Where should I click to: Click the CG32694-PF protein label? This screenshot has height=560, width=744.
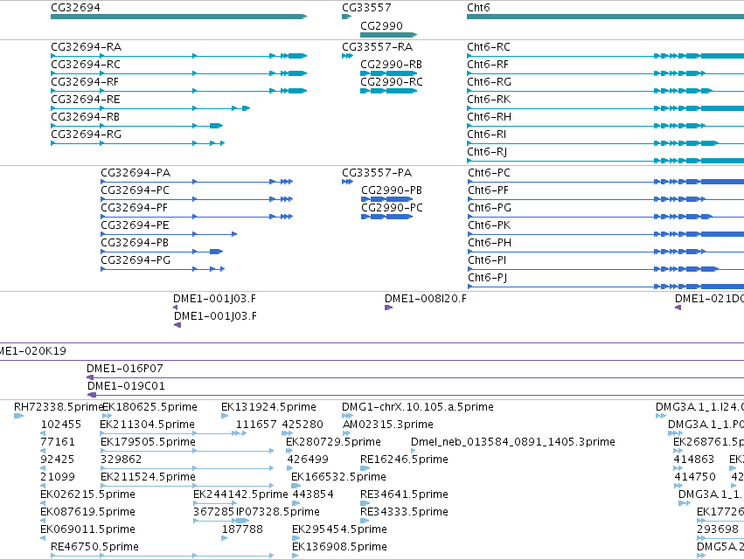134,208
